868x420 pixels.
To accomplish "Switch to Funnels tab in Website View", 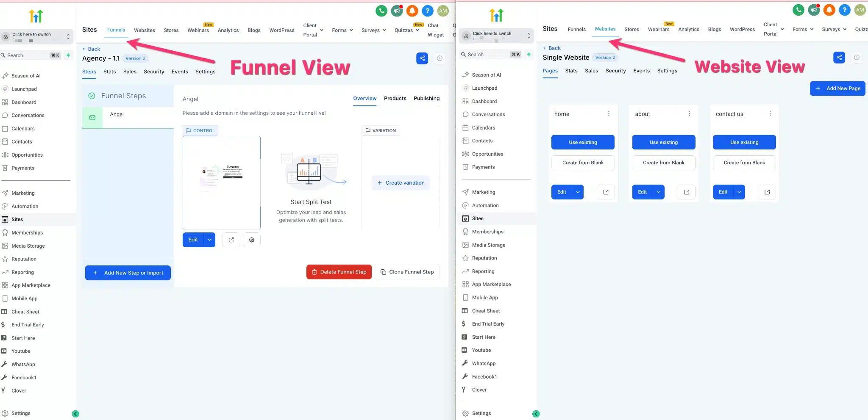I will [x=576, y=29].
